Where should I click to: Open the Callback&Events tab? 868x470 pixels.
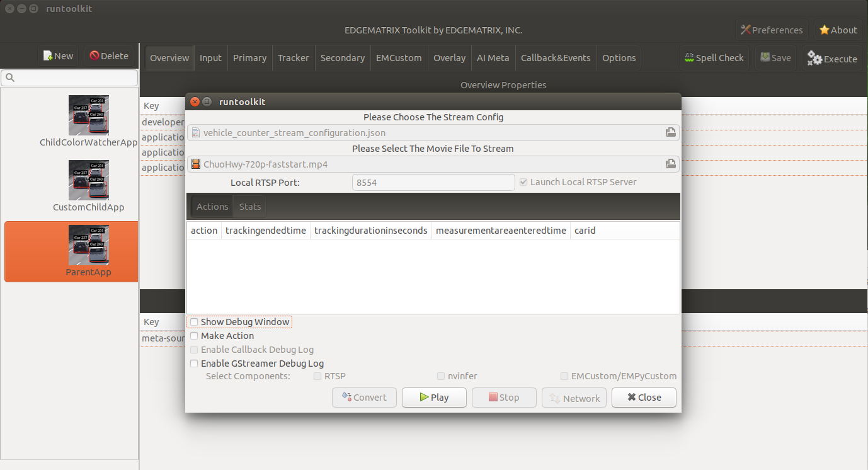click(556, 57)
